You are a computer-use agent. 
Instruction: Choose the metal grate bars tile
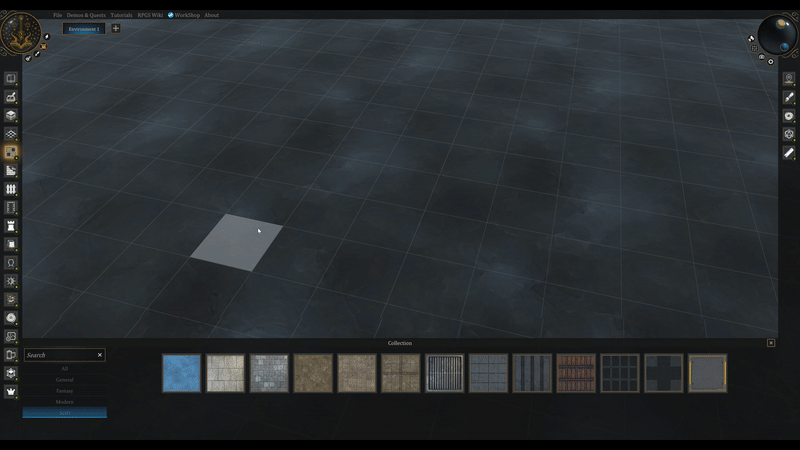(x=444, y=373)
